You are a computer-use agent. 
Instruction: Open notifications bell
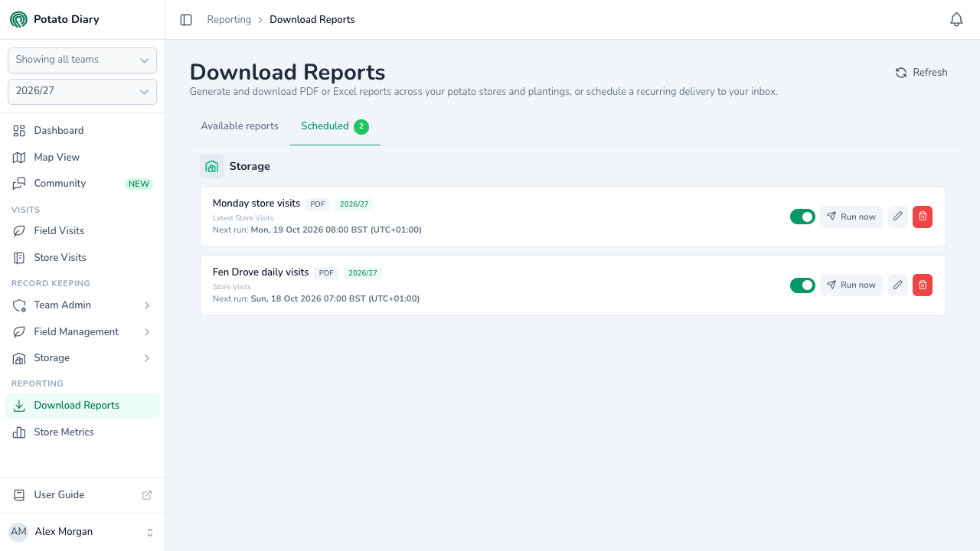coord(956,20)
